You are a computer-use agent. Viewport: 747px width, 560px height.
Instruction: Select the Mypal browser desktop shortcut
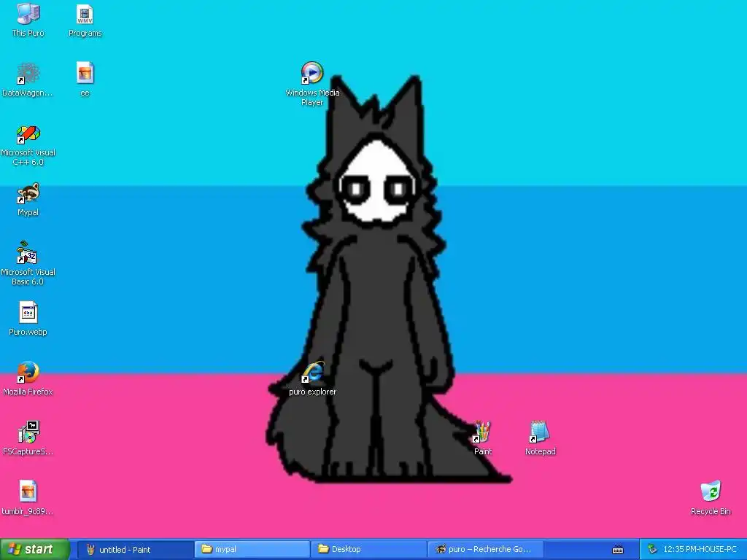tap(28, 200)
